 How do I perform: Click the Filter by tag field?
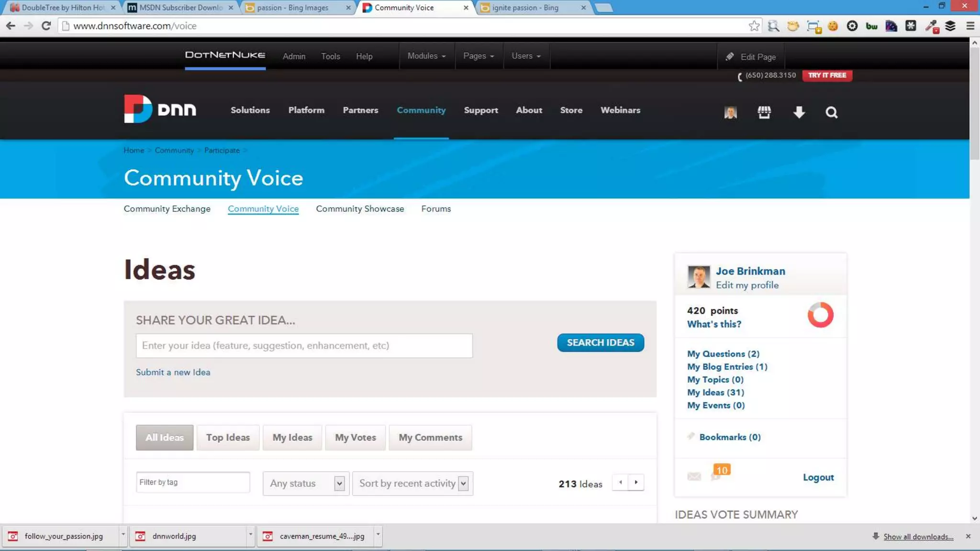point(192,482)
